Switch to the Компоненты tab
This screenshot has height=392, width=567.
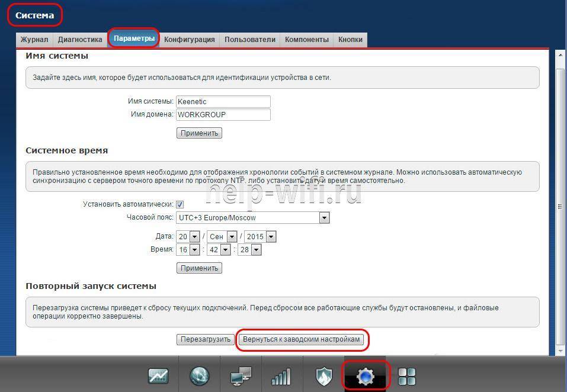pos(307,40)
